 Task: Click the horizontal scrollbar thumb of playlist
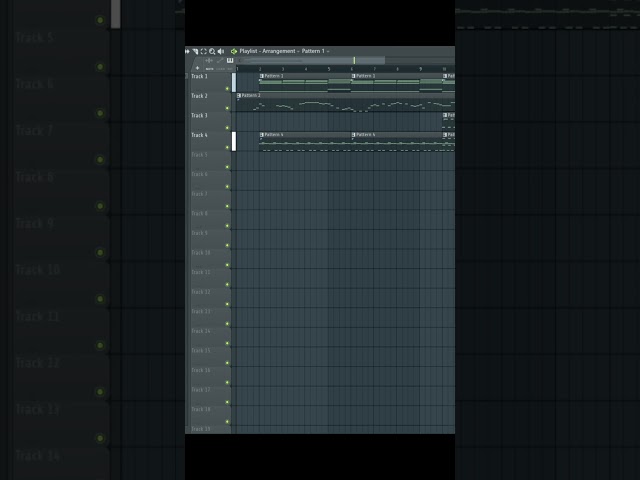pyautogui.click(x=311, y=60)
